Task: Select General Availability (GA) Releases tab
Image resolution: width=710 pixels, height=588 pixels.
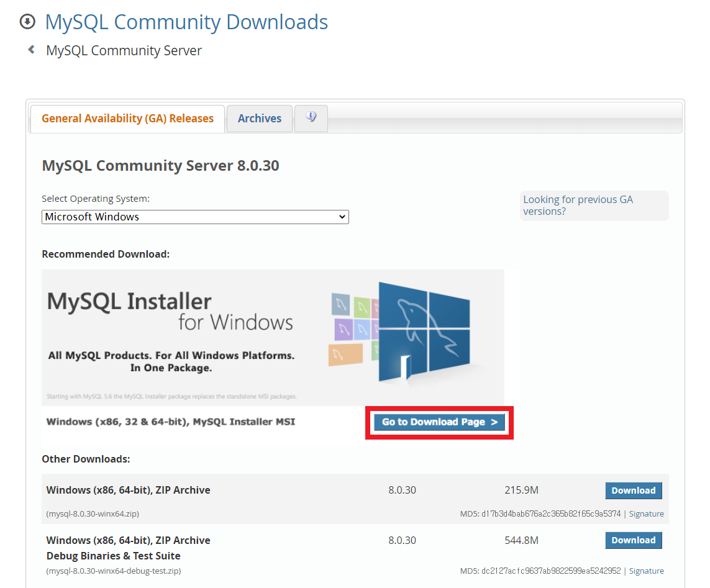Action: (x=127, y=119)
